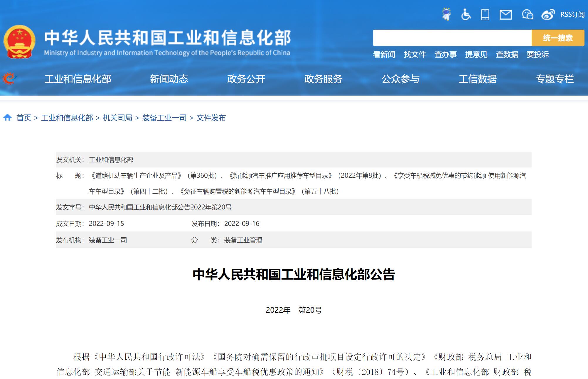Click the home icon in breadcrumb

7,117
